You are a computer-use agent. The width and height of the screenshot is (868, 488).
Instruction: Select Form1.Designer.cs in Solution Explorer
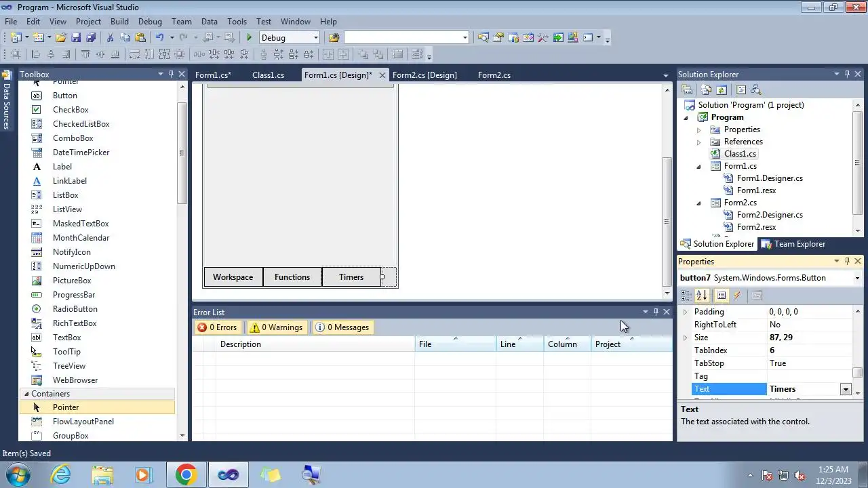(x=770, y=178)
